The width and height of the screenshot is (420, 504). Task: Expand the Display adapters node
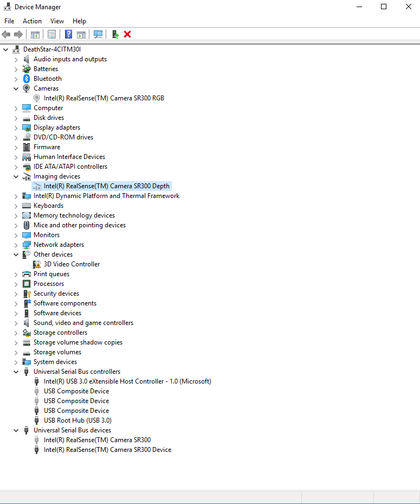(16, 128)
